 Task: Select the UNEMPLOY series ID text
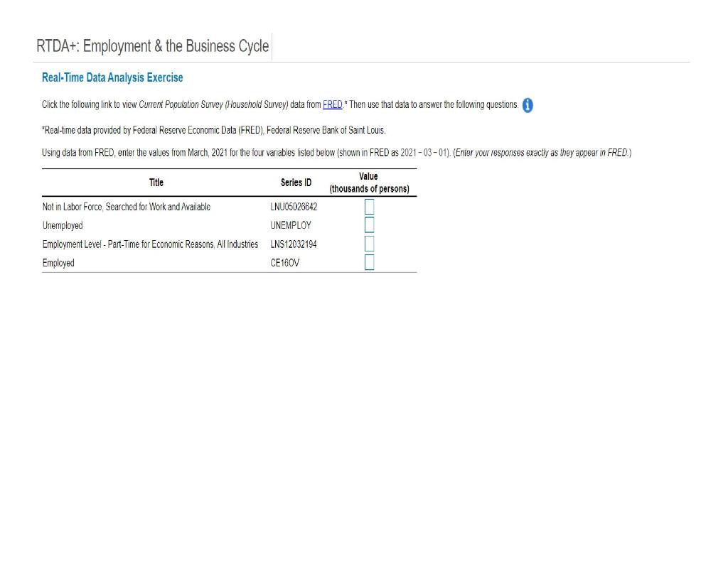pyautogui.click(x=290, y=225)
